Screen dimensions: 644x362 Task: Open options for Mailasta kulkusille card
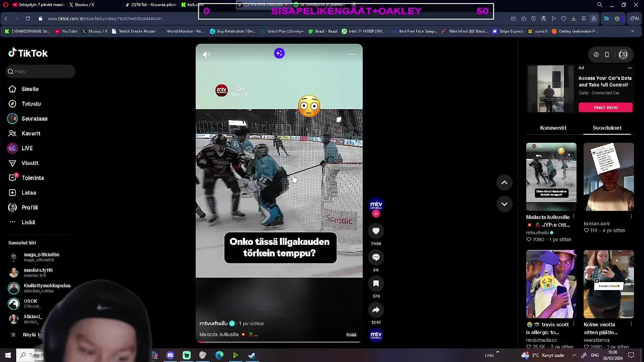click(574, 217)
